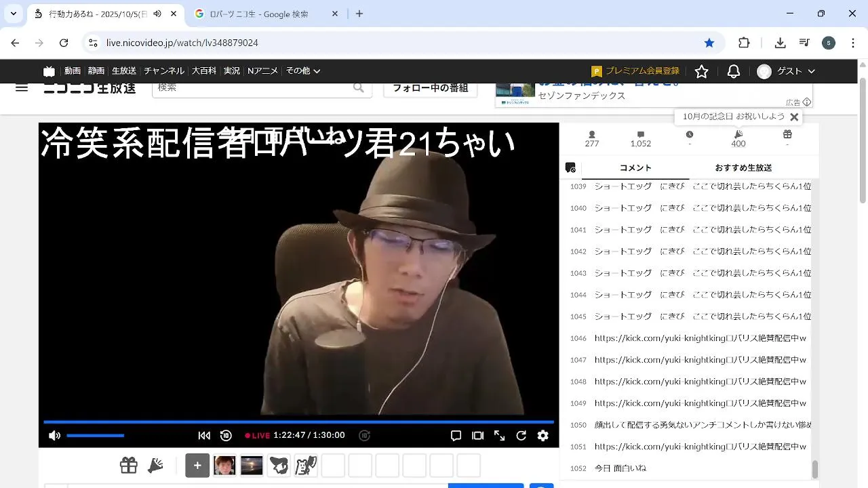This screenshot has width=868, height=488.
Task: Open the Chrome tab search chevron
Action: [x=14, y=14]
